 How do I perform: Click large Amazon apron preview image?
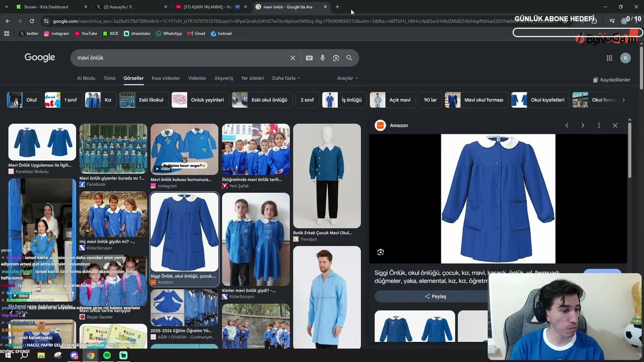pos(498,199)
